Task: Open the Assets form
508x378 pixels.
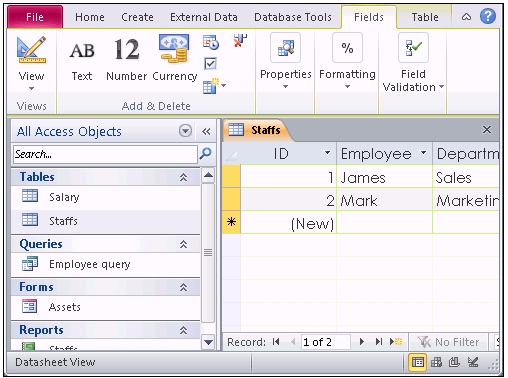Action: pyautogui.click(x=106, y=307)
